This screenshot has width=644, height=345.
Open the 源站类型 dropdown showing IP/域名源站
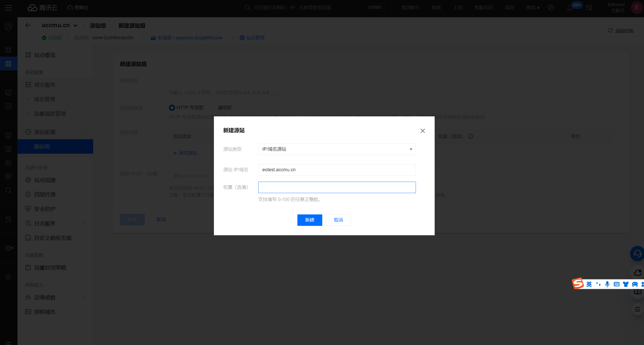pyautogui.click(x=337, y=149)
